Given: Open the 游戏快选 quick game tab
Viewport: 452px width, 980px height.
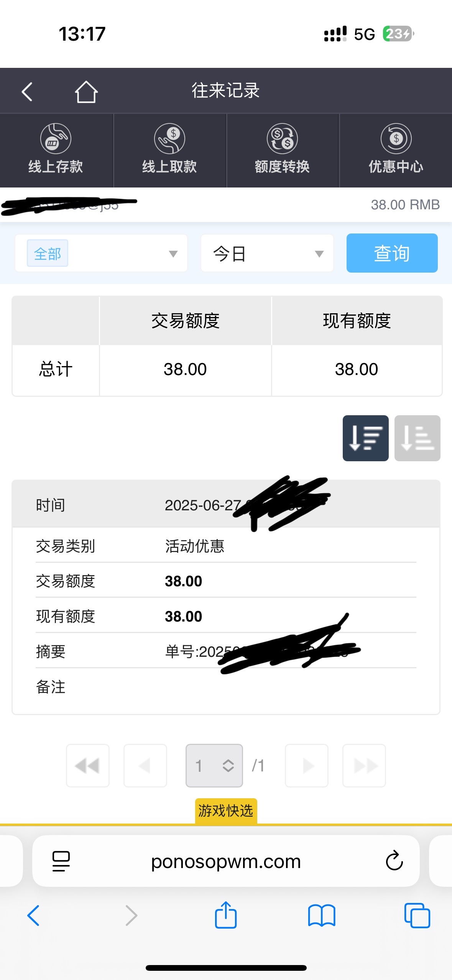Looking at the screenshot, I should [x=226, y=811].
